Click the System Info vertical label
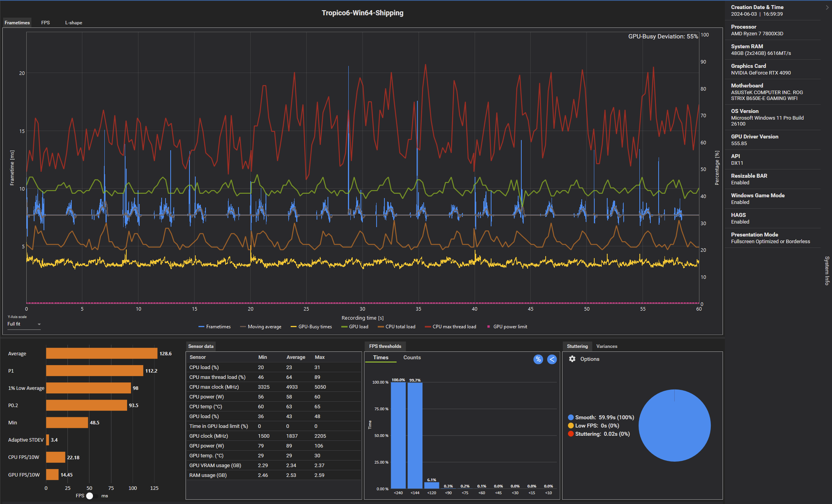The height and width of the screenshot is (504, 832). (827, 271)
